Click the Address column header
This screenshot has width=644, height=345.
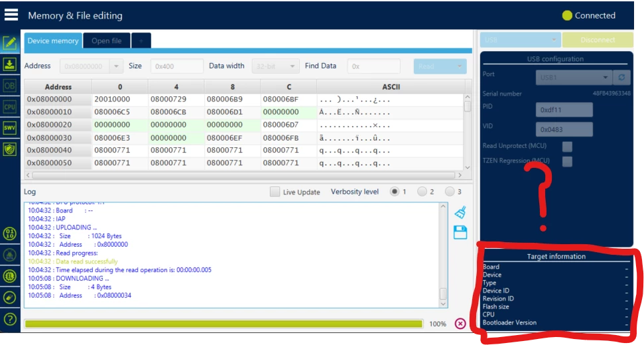coord(58,87)
